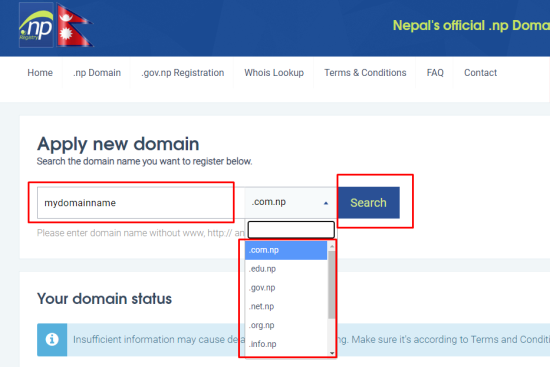
Task: Click the Search button
Action: pyautogui.click(x=368, y=203)
